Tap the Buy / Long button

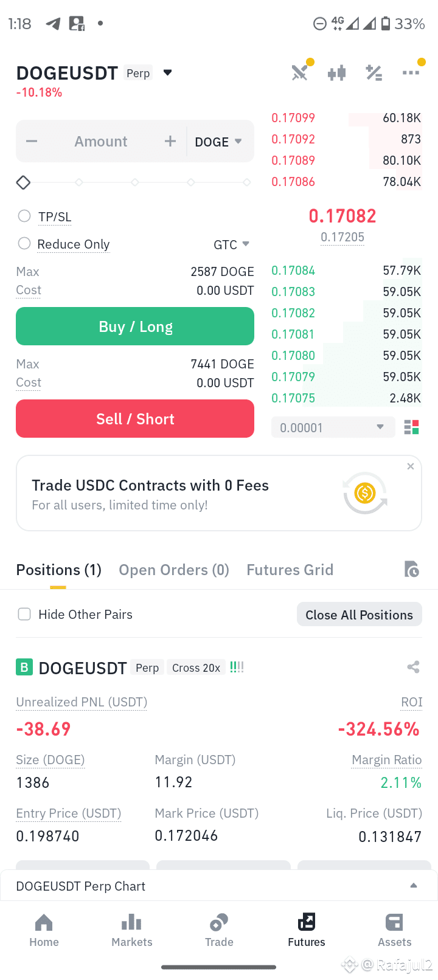click(135, 326)
